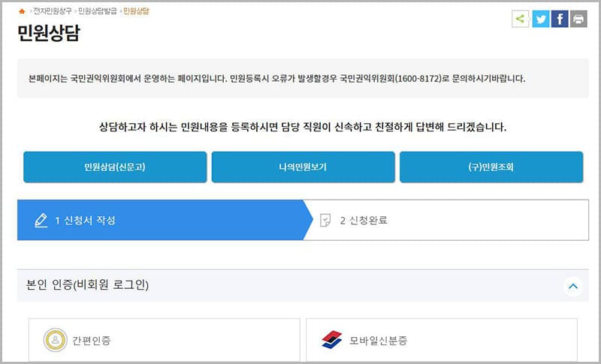Share page via Facebook icon
Image resolution: width=601 pixels, height=364 pixels.
(559, 20)
